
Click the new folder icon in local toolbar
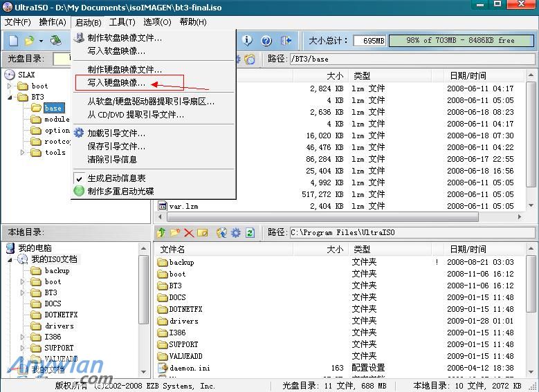175,232
